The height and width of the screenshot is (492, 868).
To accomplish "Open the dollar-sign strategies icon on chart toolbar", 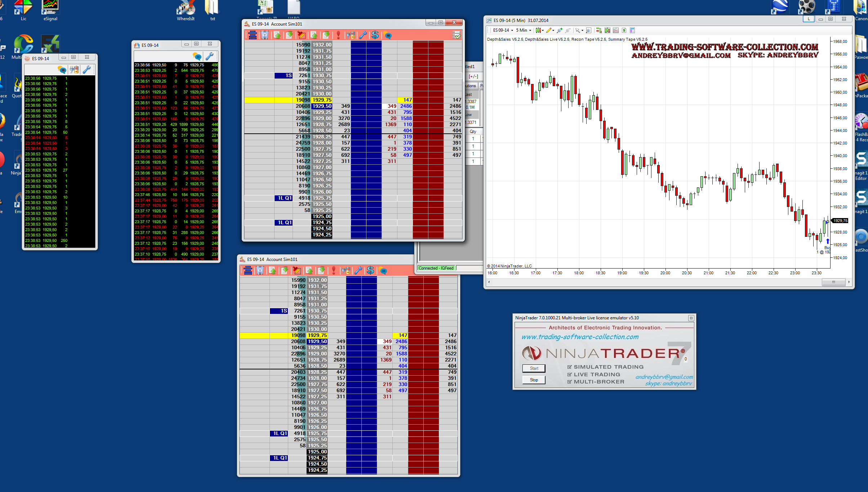I will [624, 30].
